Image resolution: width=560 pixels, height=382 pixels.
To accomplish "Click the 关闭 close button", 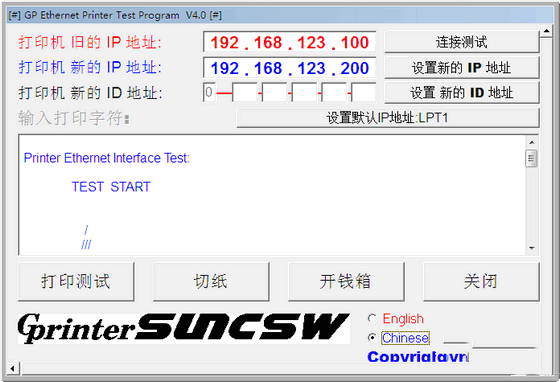I will (481, 282).
